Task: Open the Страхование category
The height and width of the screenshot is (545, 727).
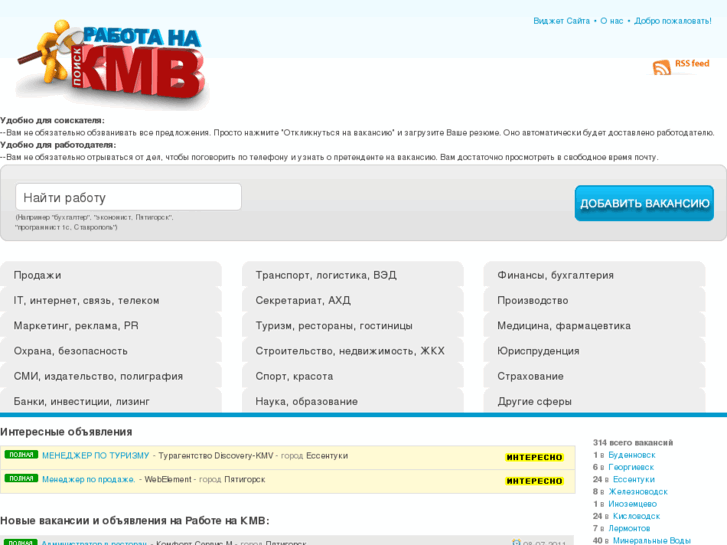Action: click(594, 376)
